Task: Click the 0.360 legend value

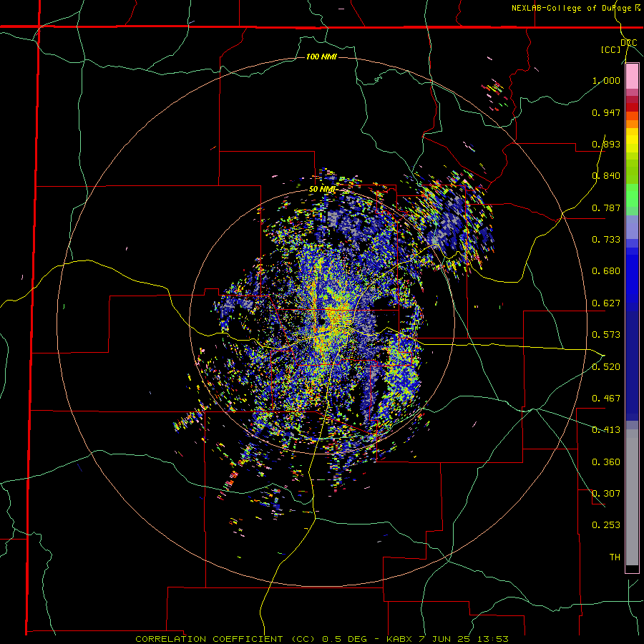Action: click(606, 462)
